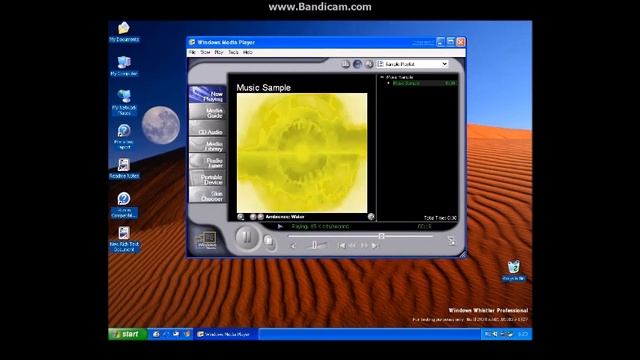Viewport: 640px width, 360px height.
Task: Click the Stop button beside Pause
Action: (269, 241)
